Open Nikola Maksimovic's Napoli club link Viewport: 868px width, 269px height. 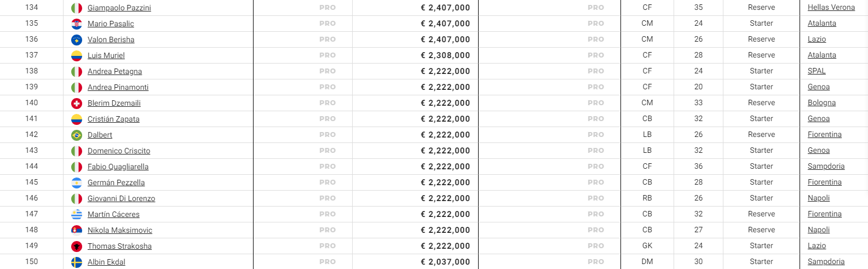pos(818,230)
